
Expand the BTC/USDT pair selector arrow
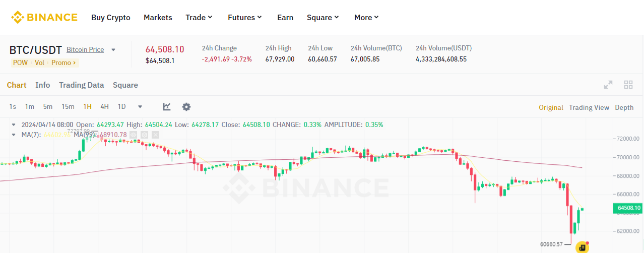[x=113, y=50]
